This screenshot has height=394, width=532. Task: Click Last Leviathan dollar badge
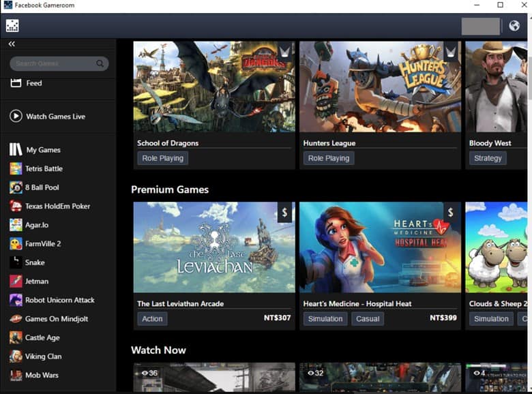(x=284, y=212)
